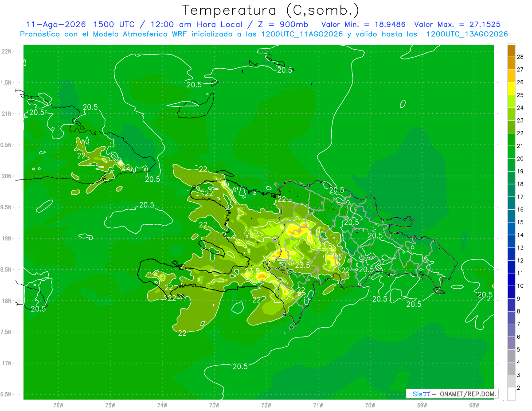Click the SisTT – ONAMET/REP.DOM. logo box

pos(452,394)
